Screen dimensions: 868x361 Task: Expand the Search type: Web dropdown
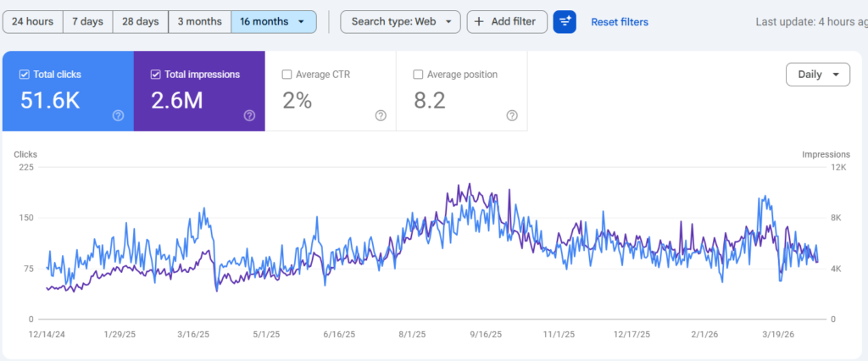click(400, 22)
